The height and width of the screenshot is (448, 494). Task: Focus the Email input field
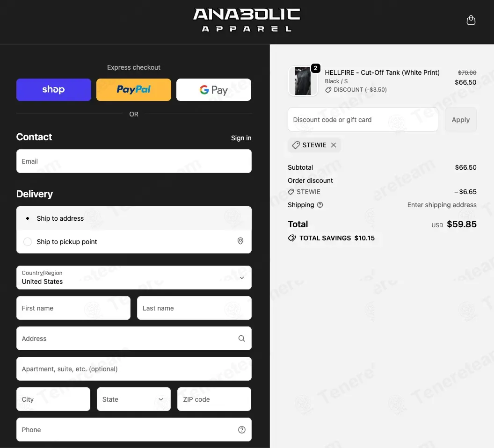(x=134, y=161)
